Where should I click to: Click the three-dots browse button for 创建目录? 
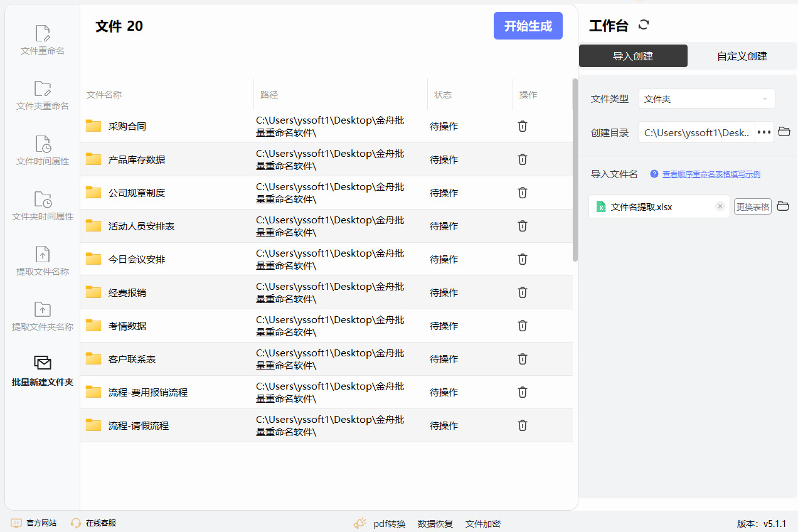click(x=763, y=132)
